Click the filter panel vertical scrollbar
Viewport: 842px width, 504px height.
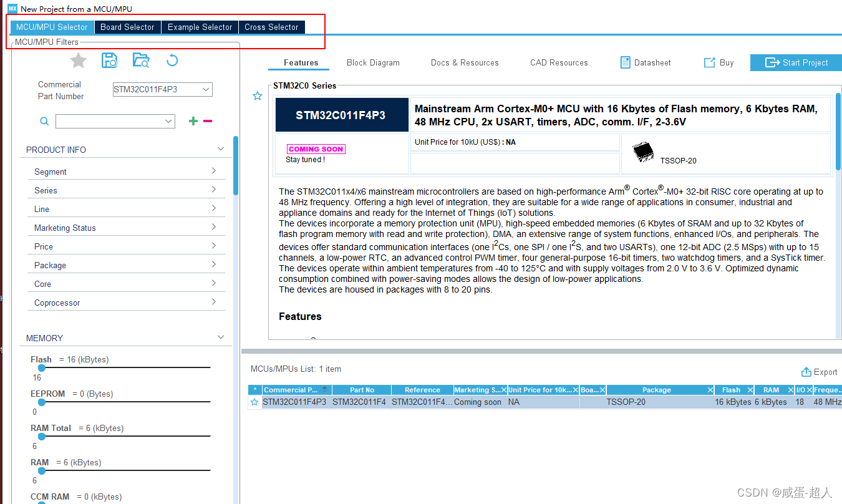(236, 166)
